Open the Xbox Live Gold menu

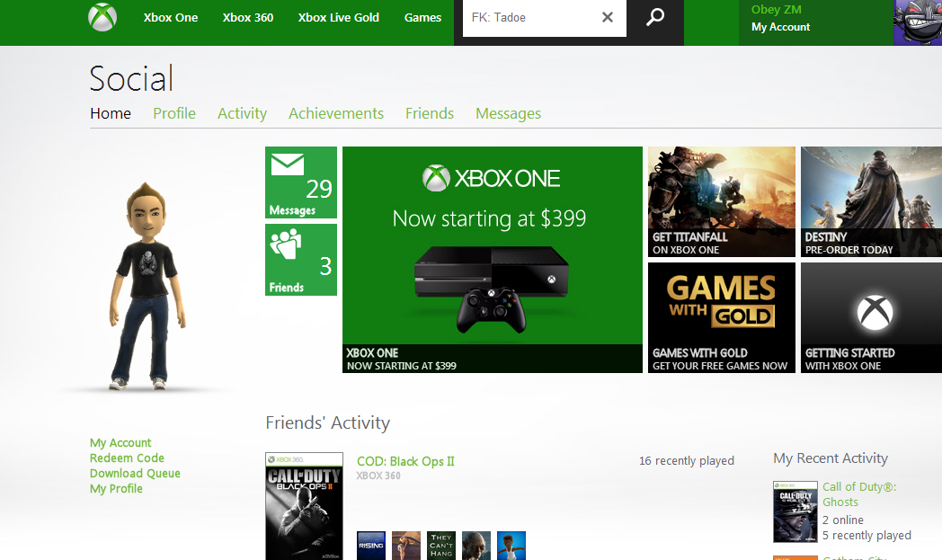pos(339,18)
